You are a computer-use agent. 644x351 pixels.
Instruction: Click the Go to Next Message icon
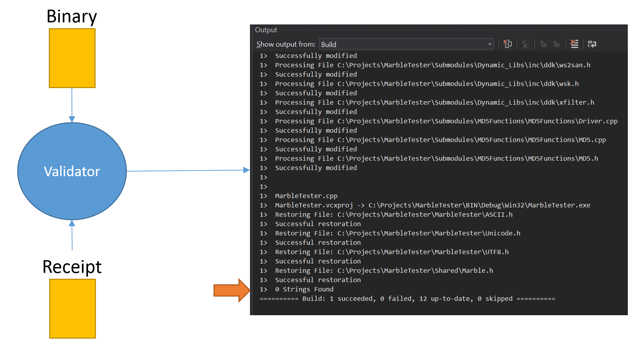tap(556, 44)
